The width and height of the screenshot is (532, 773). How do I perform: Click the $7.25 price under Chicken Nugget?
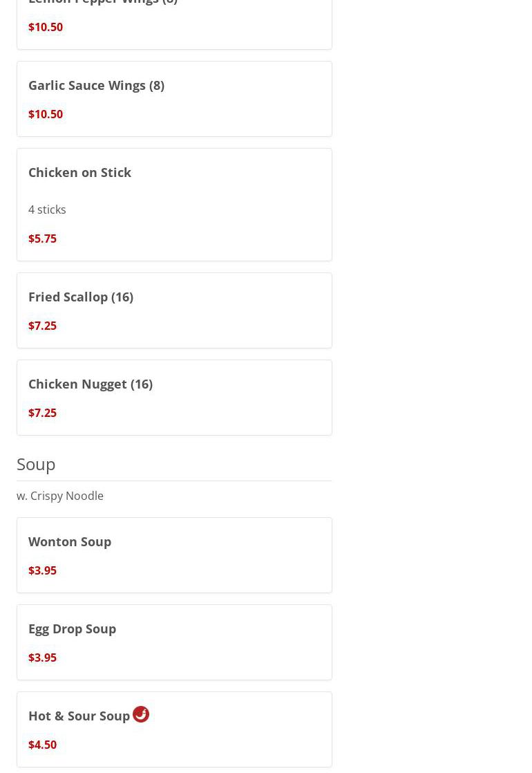coord(42,413)
